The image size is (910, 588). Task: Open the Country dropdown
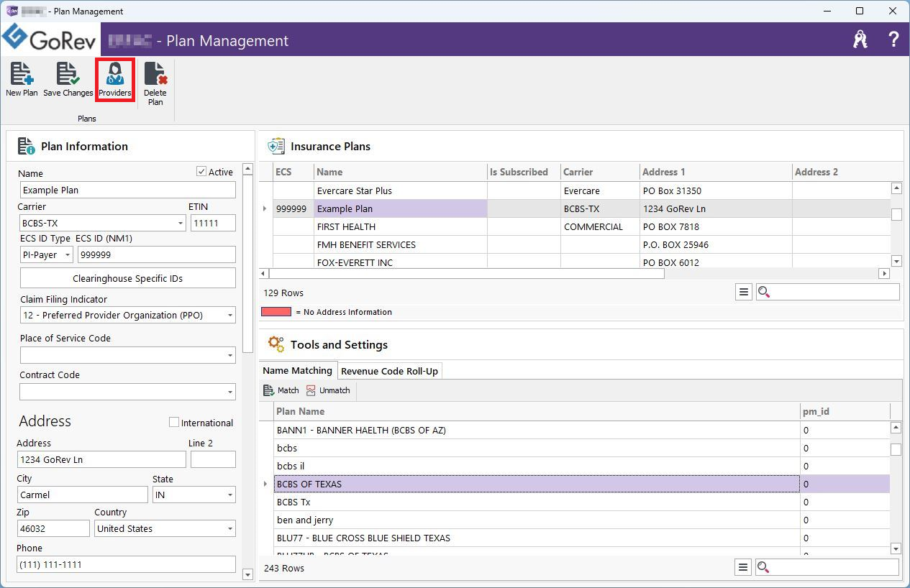click(x=230, y=528)
